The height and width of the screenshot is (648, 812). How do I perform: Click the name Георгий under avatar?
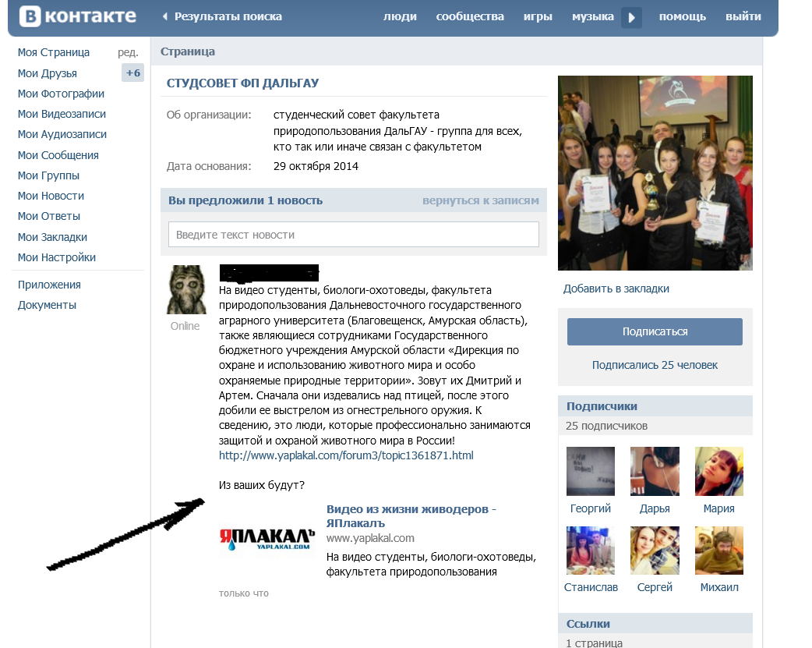coord(591,508)
